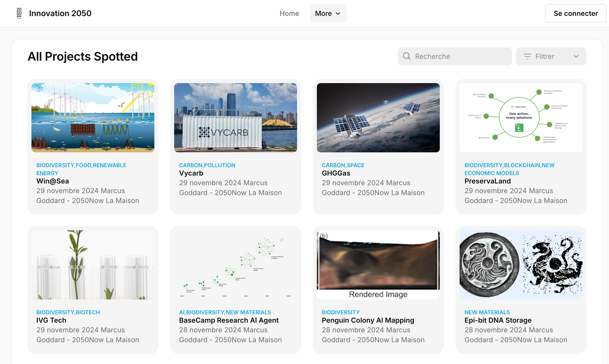The image size is (609, 364).
Task: Open the Epi-bit DNA Storage image
Action: pos(521,264)
